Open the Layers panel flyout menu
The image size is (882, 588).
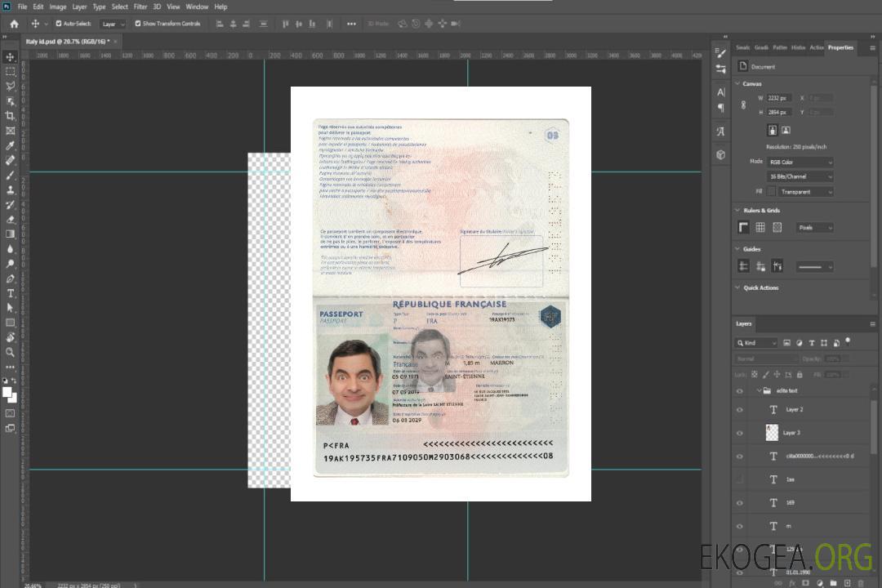pos(872,324)
